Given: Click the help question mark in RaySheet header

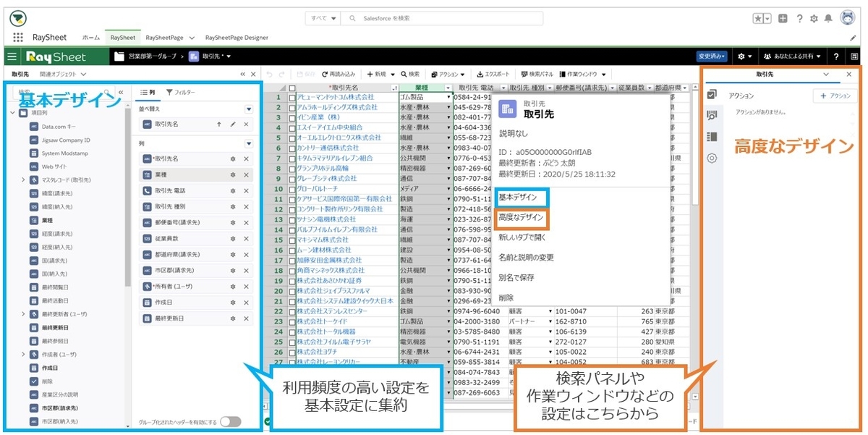Looking at the screenshot, I should [x=836, y=56].
